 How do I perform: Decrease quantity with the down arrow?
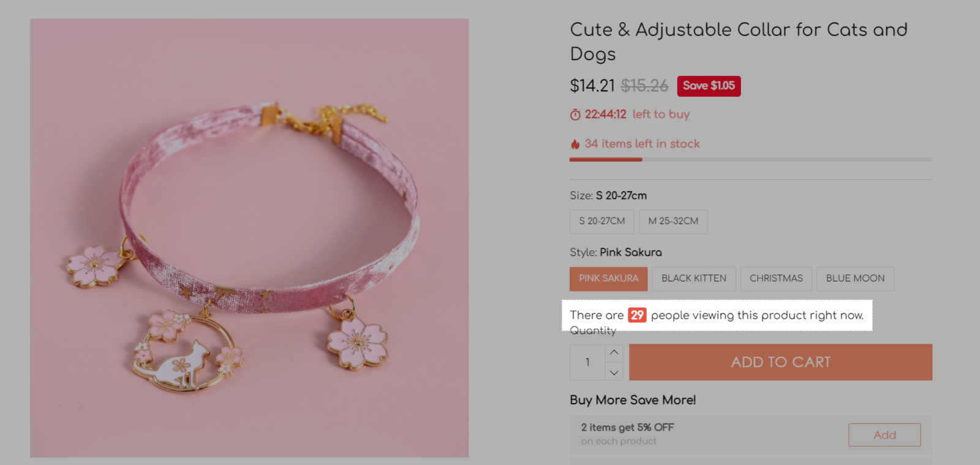point(614,372)
